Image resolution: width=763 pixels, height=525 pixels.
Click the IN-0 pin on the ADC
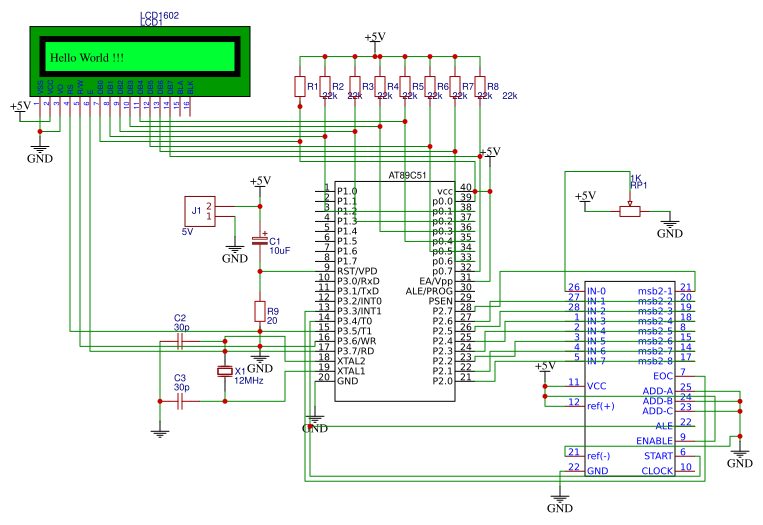click(597, 290)
